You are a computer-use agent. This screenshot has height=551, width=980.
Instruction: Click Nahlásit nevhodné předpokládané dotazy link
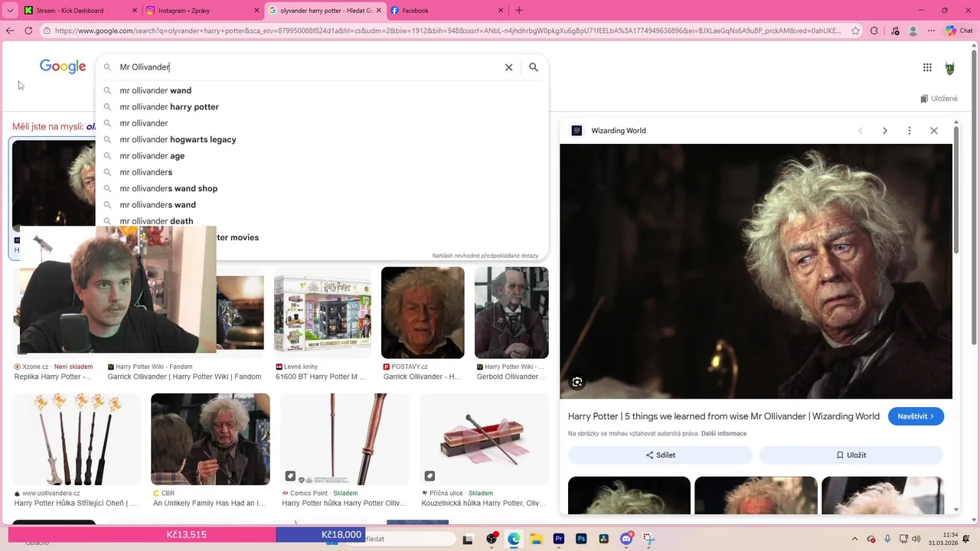coord(485,256)
